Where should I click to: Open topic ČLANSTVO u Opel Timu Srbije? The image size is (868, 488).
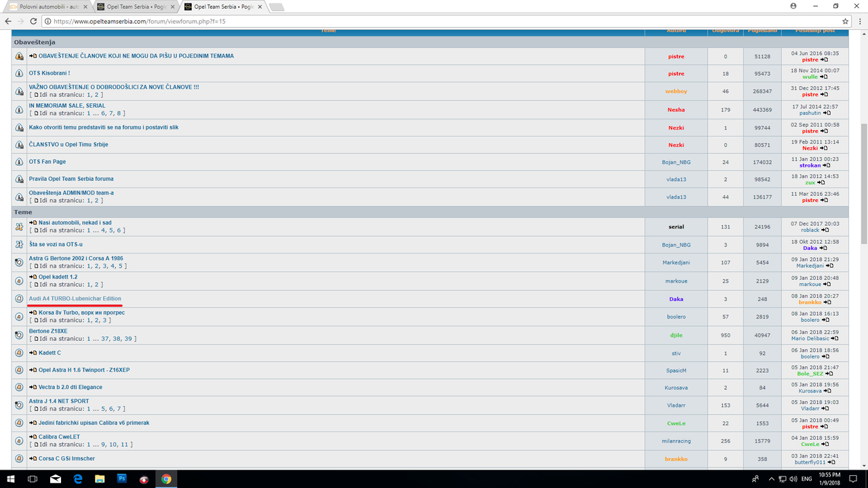(x=68, y=144)
